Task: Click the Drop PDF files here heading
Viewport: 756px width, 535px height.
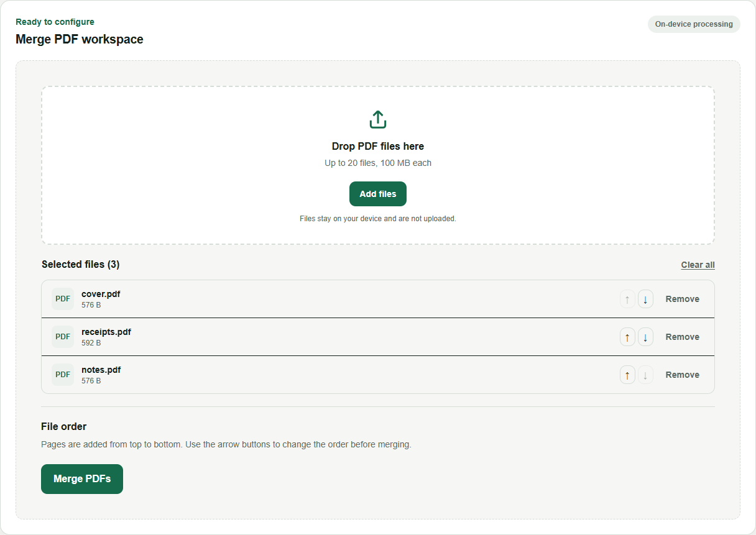Action: (x=378, y=147)
